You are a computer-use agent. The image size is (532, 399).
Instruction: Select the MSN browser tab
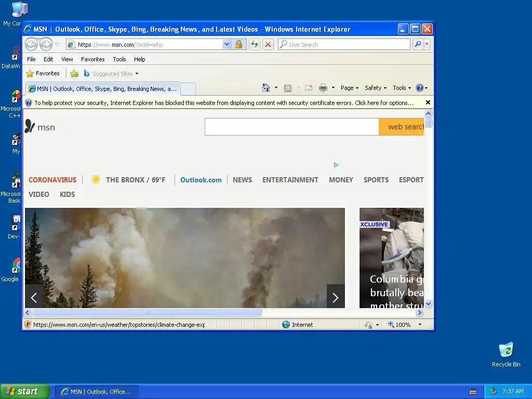(103, 89)
